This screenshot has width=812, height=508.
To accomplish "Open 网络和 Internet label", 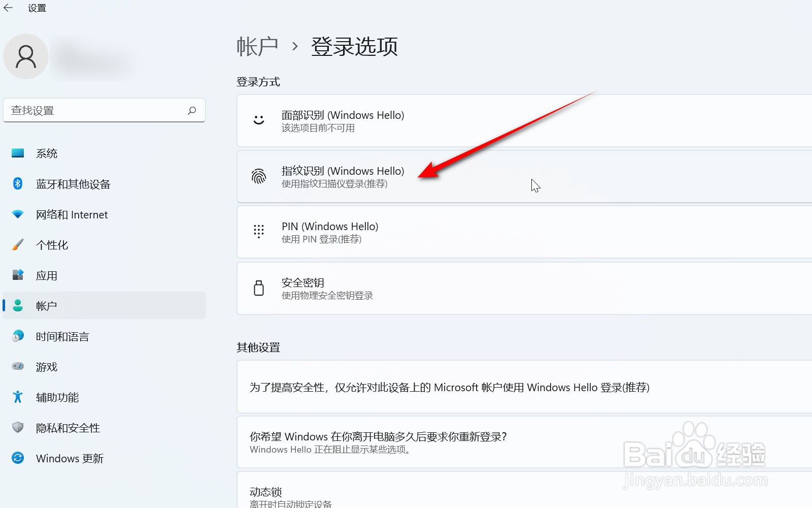I will click(72, 214).
